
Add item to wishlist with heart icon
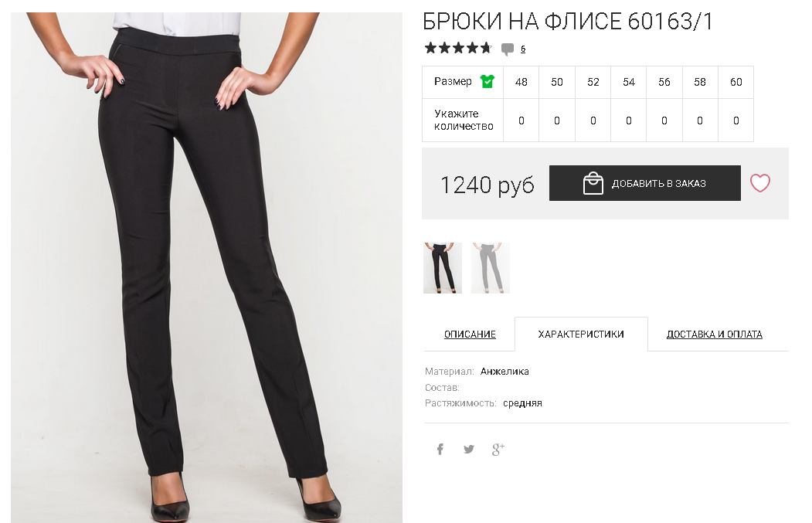759,183
